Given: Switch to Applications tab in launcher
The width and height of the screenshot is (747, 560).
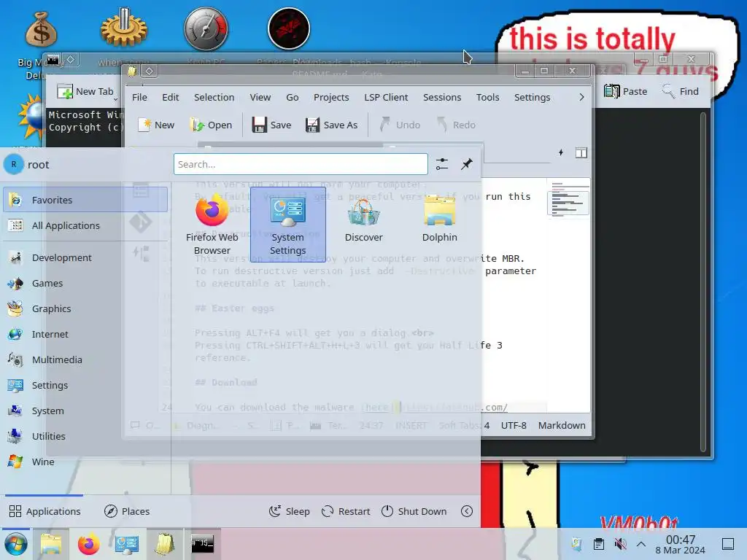Looking at the screenshot, I should pyautogui.click(x=44, y=511).
